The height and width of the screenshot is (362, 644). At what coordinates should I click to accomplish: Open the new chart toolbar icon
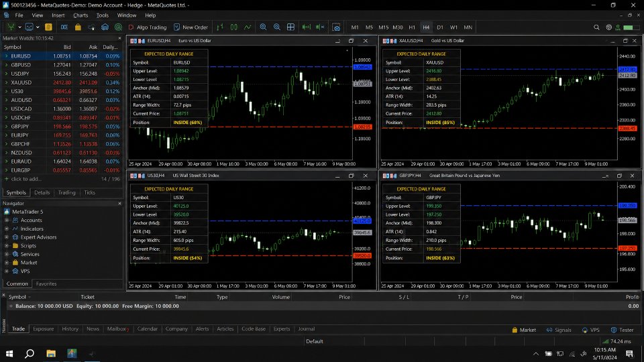[x=11, y=27]
